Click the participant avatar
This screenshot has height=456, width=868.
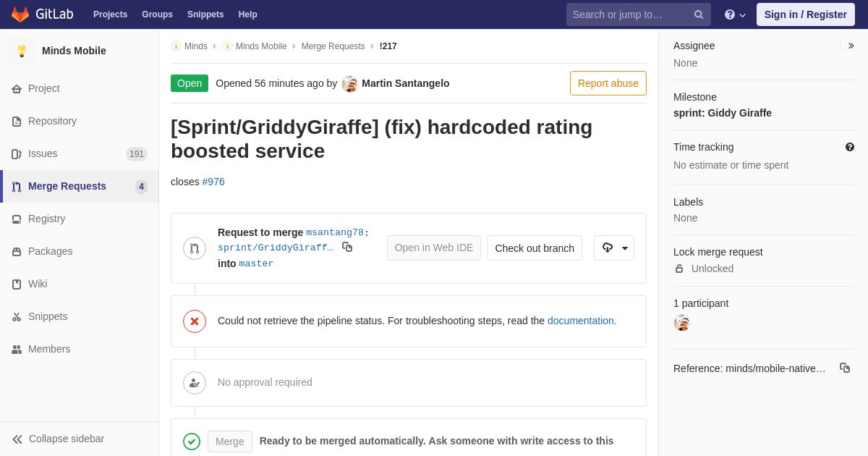682,323
